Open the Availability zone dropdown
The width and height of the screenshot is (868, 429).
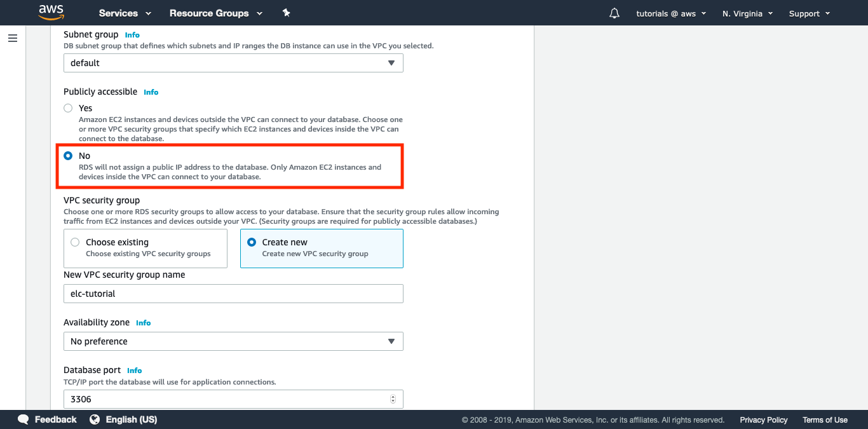[x=233, y=341]
